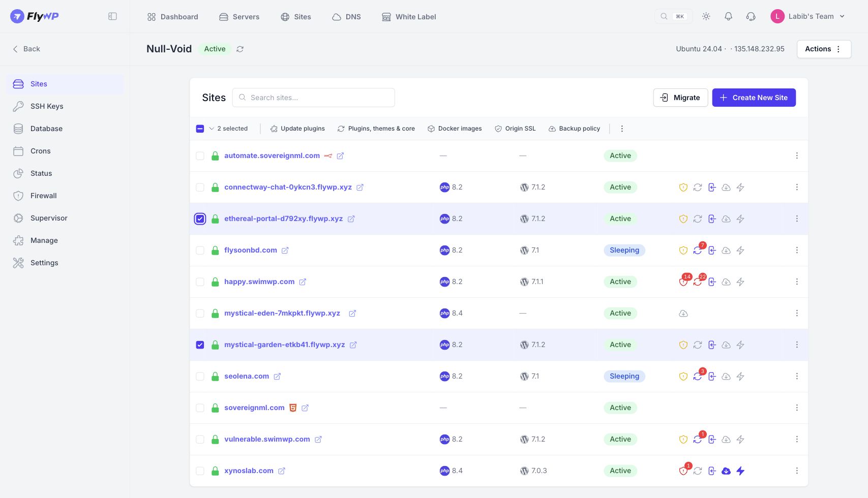This screenshot has height=498, width=868.
Task: Click updates sync icon for flysoonbd.com
Action: click(x=698, y=250)
